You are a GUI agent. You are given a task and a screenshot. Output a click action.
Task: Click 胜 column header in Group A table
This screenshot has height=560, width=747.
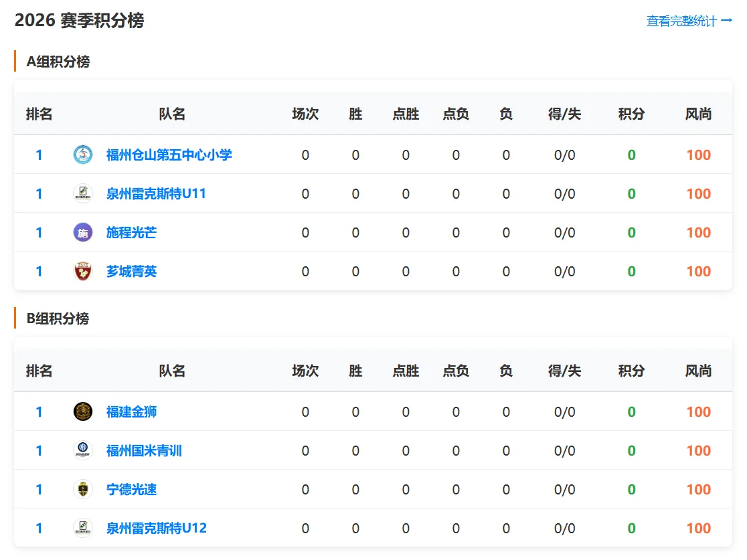pos(355,114)
